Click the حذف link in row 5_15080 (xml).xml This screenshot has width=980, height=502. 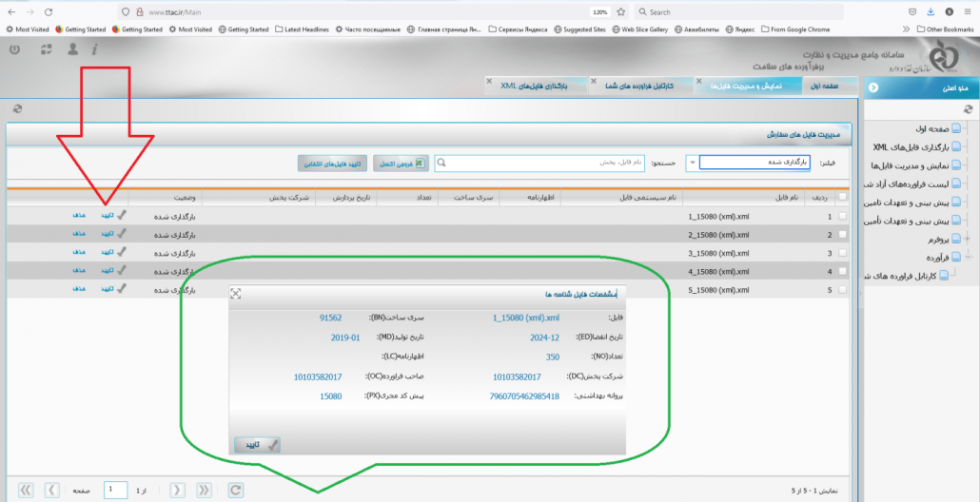(x=78, y=288)
